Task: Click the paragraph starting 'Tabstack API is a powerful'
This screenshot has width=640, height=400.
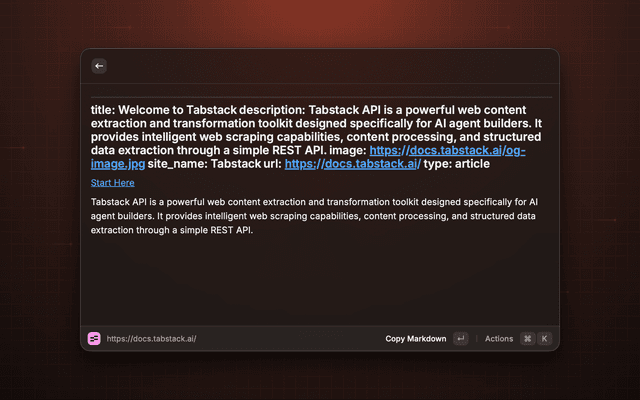Action: click(x=314, y=216)
